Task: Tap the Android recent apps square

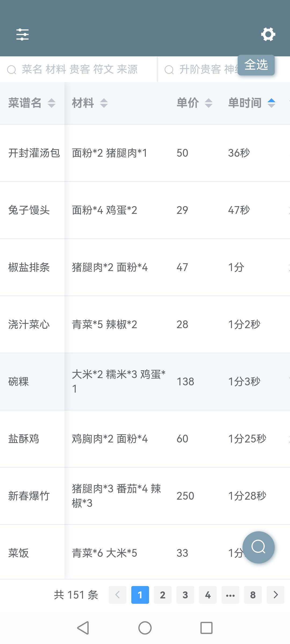Action: point(206,628)
